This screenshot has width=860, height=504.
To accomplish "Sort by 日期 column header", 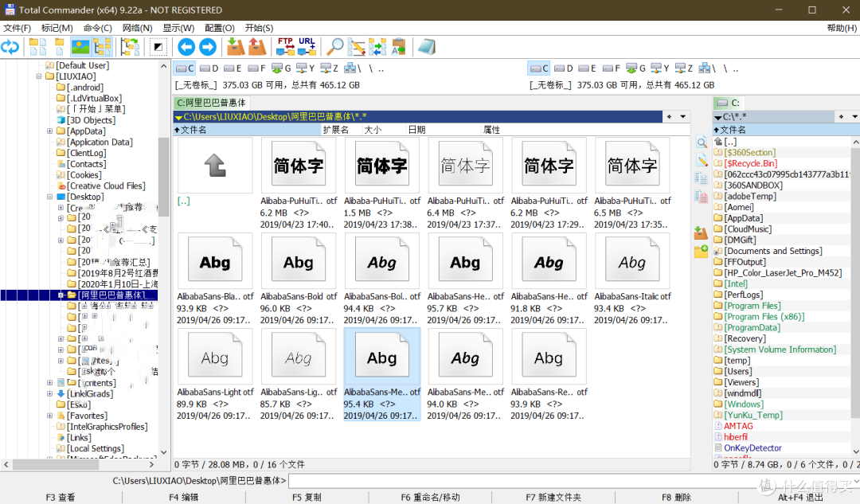I will point(416,130).
